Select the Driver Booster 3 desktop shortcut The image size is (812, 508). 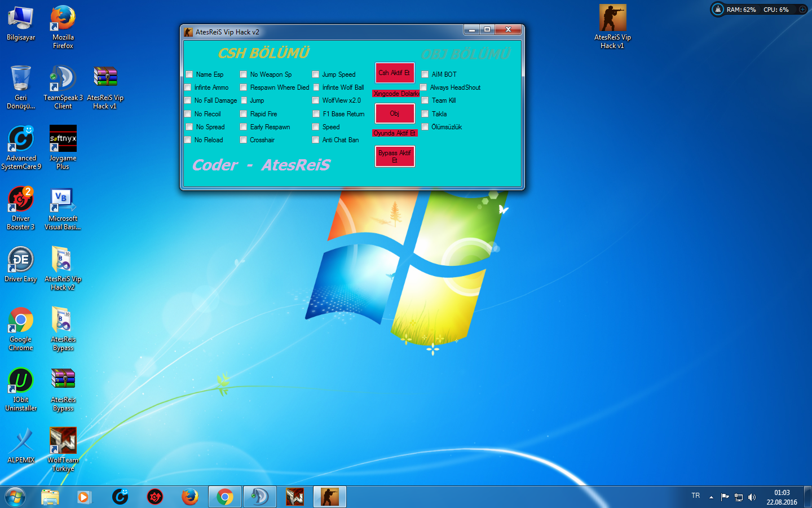point(21,208)
